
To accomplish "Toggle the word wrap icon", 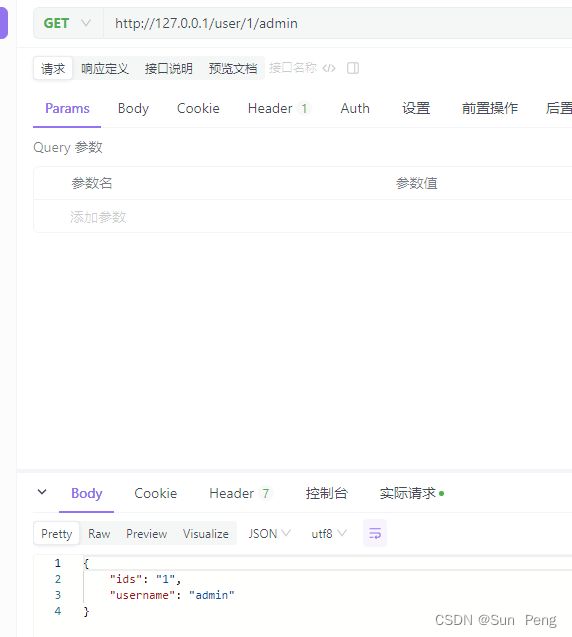I will [375, 533].
